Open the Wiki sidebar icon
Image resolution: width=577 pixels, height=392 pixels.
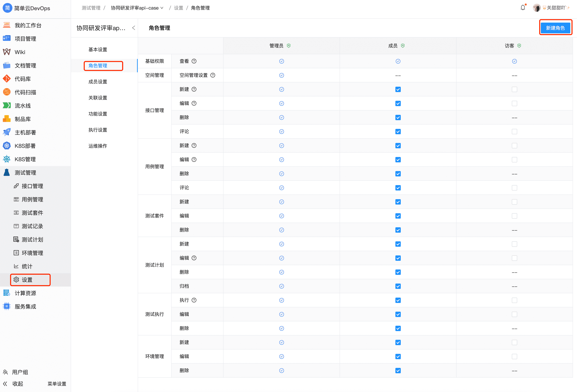click(7, 52)
